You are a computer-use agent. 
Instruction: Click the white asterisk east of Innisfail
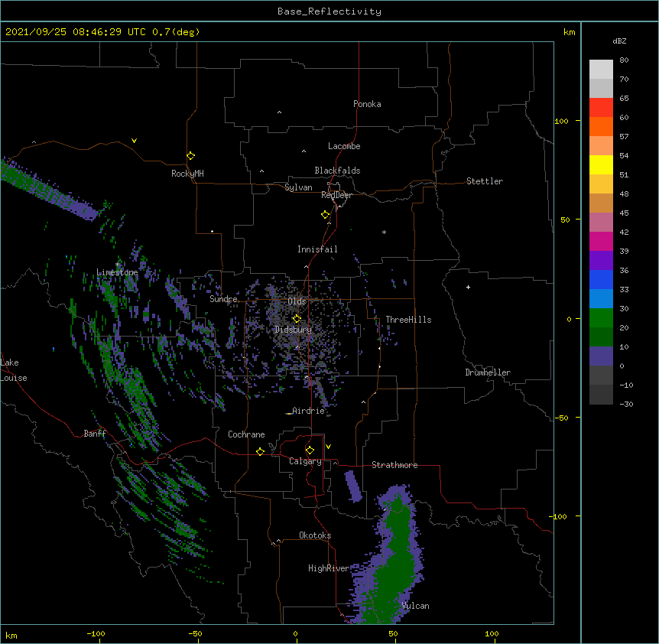point(384,232)
